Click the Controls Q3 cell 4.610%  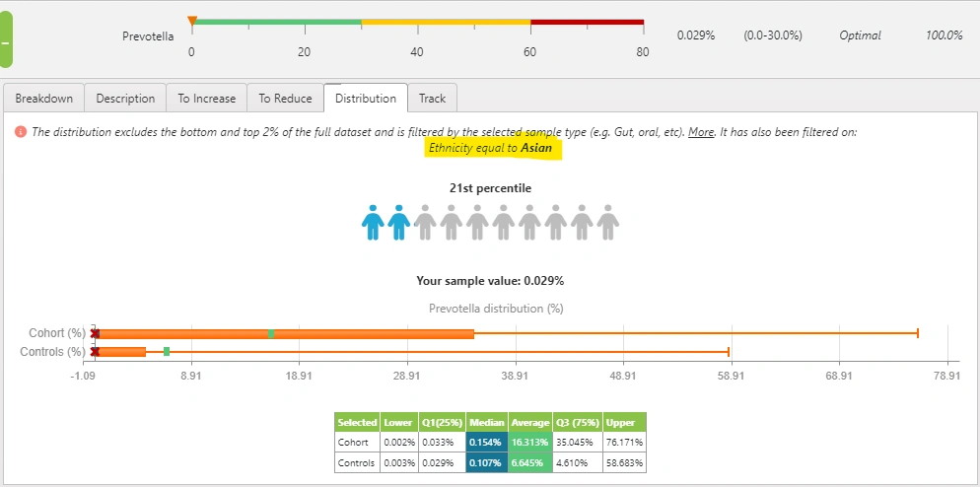point(577,463)
